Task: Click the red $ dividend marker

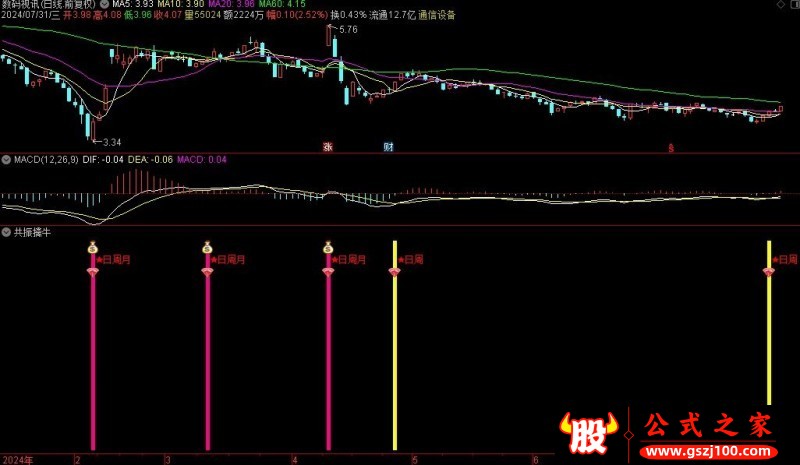Action: tap(671, 149)
